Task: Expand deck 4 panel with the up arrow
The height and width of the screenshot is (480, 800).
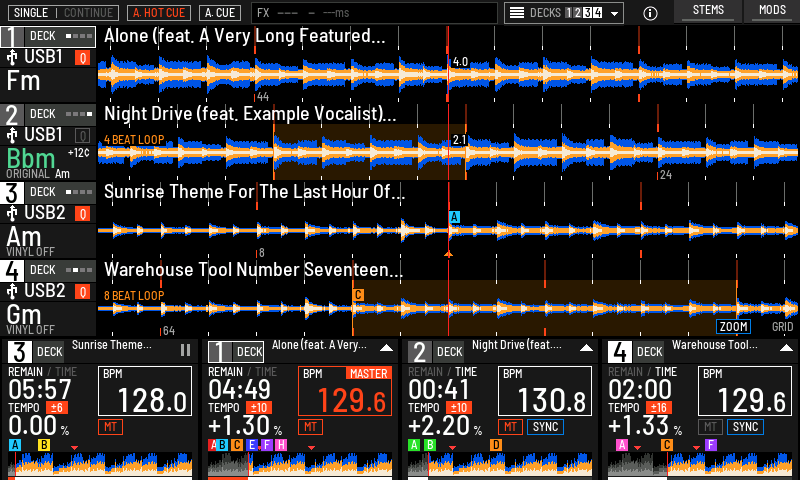Action: tap(786, 348)
